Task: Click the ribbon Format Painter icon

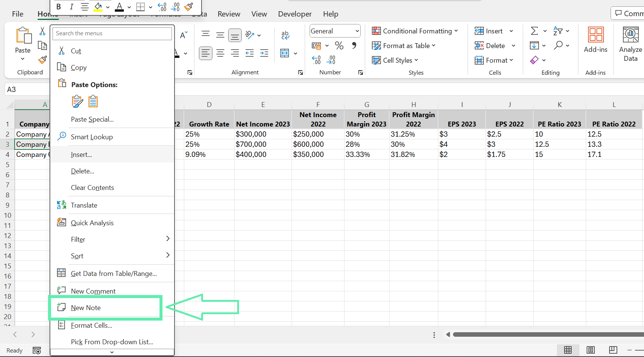Action: coord(42,60)
